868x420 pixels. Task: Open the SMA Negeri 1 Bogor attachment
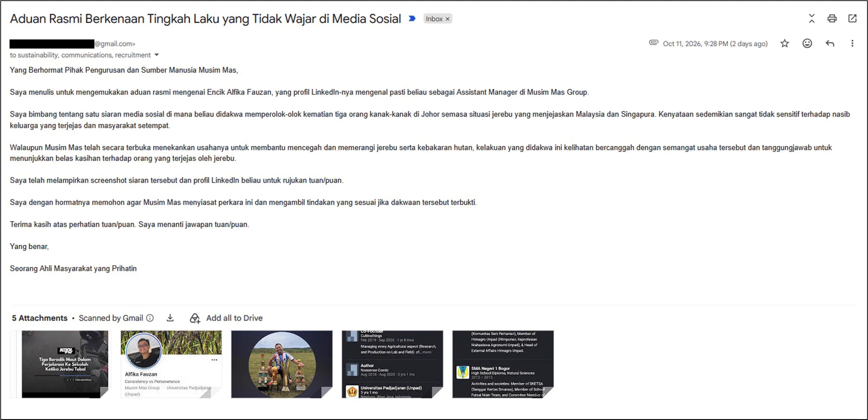503,364
